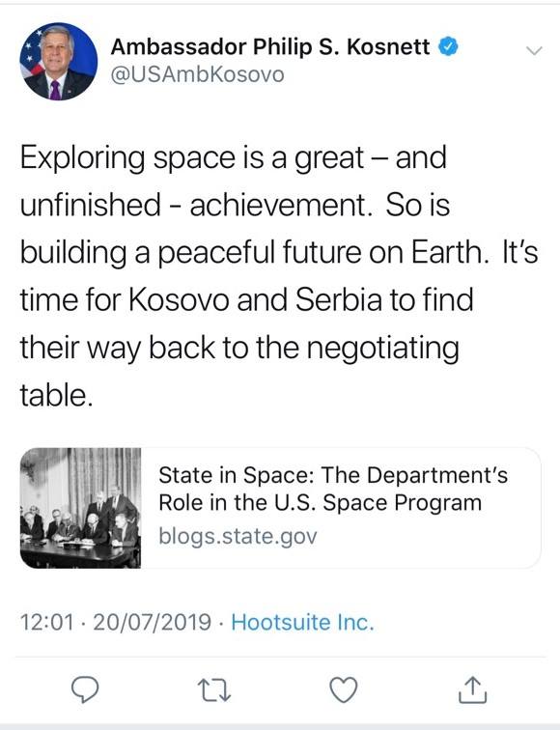The height and width of the screenshot is (730, 560).
Task: Open State in Space article title
Action: pos(333,489)
